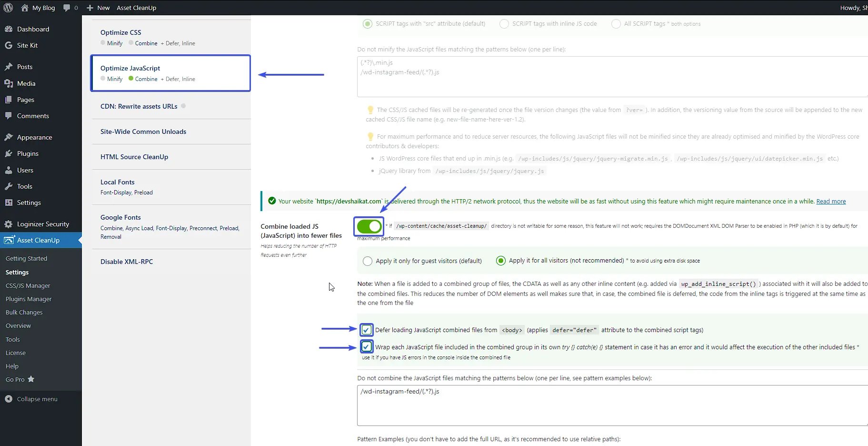Open CSS/JS Manager submenu item
This screenshot has width=868, height=446.
click(x=28, y=286)
